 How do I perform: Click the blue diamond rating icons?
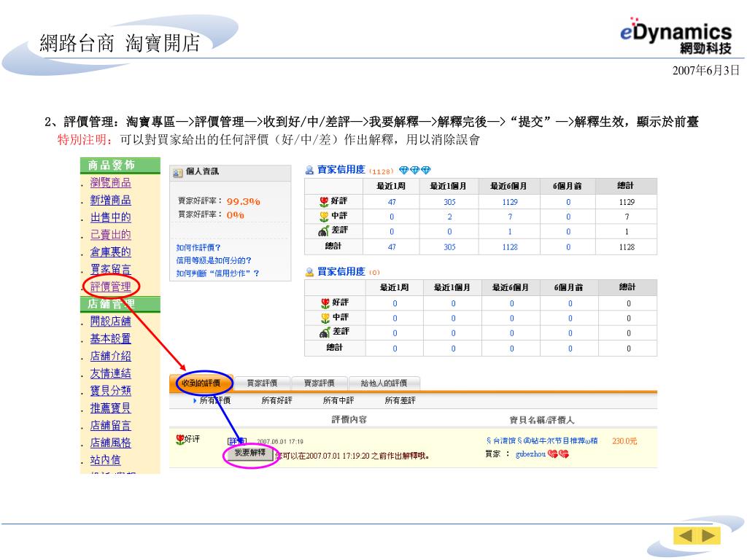pos(414,170)
